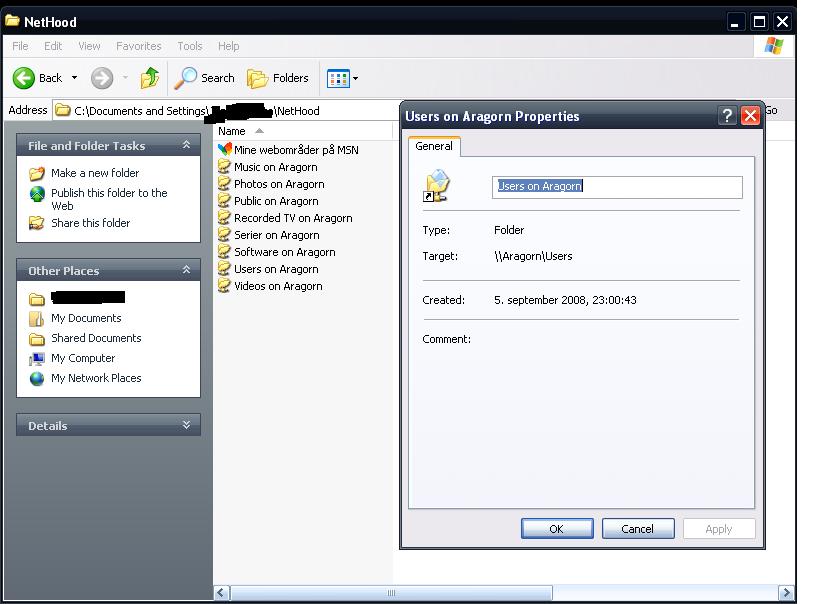This screenshot has height=604, width=840.
Task: Collapse the File and Folder Tasks panel
Action: [x=186, y=146]
